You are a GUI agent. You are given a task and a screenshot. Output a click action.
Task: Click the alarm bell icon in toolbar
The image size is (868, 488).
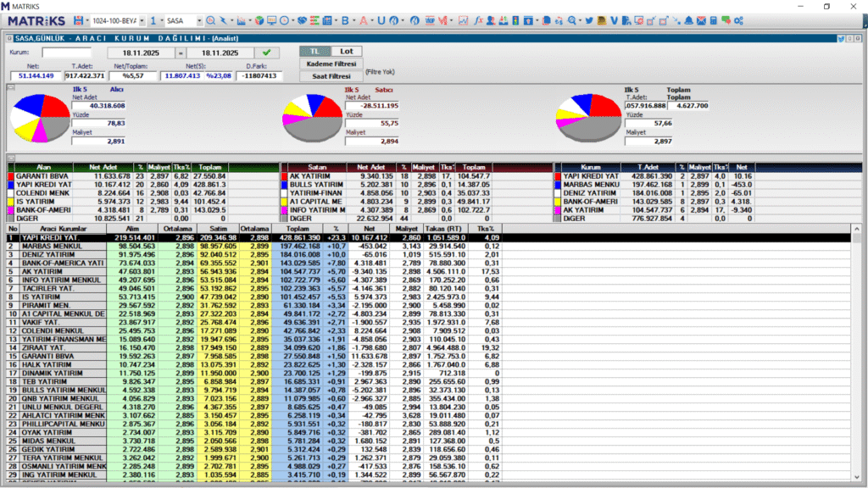[x=689, y=19]
